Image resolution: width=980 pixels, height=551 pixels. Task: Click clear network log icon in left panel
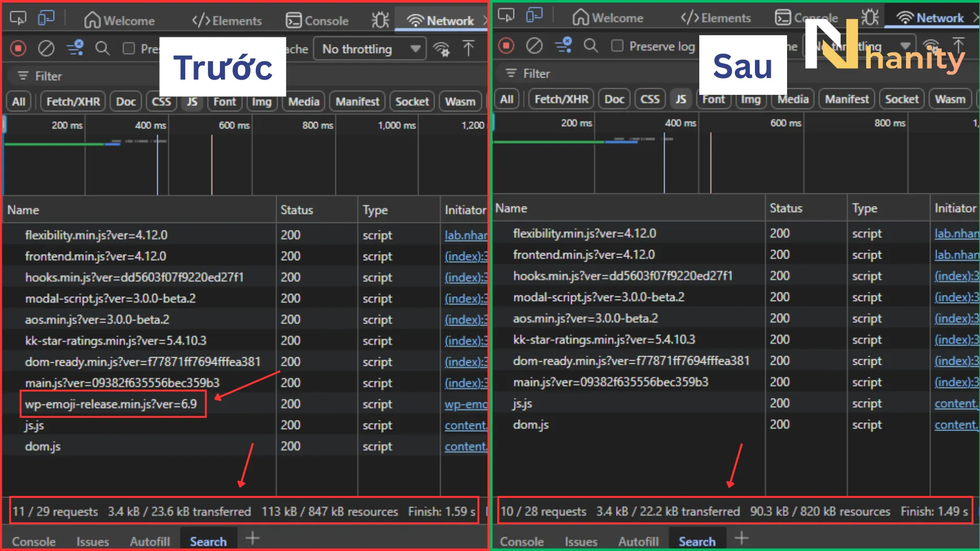46,49
